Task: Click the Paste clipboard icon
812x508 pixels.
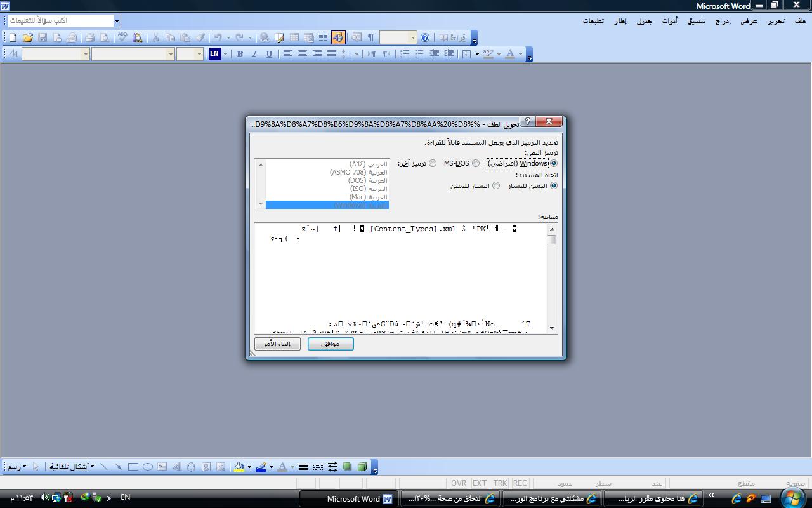Action: 185,37
